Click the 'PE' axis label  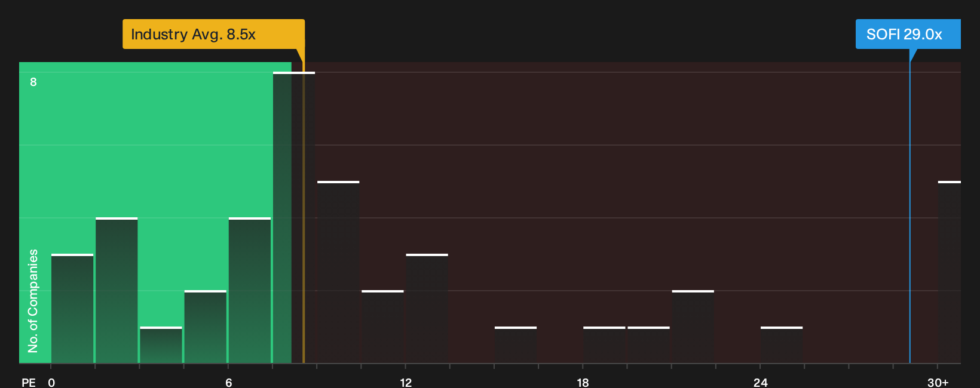pos(29,382)
